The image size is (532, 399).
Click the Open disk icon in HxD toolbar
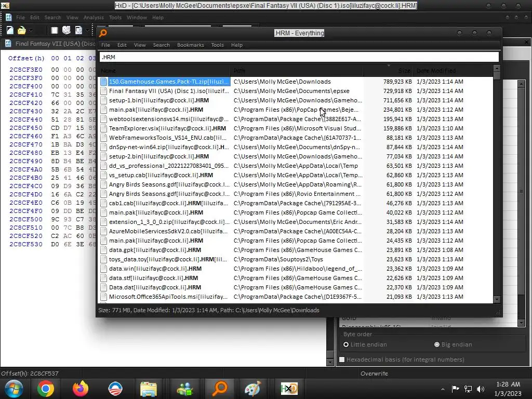point(66,31)
